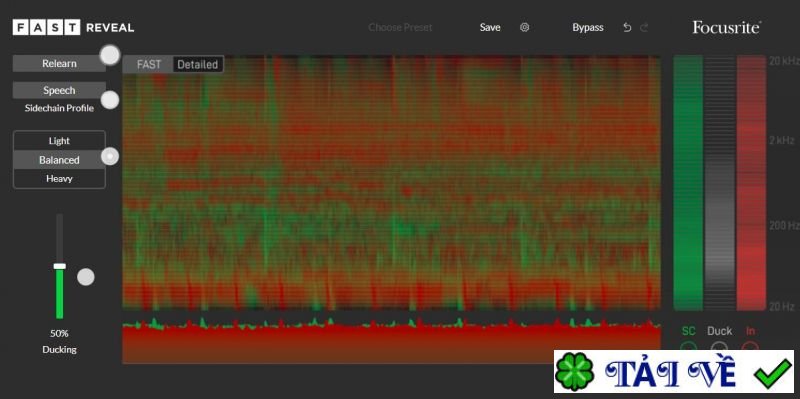Switch to the FAST view tab
The image size is (800, 399).
pyautogui.click(x=148, y=64)
